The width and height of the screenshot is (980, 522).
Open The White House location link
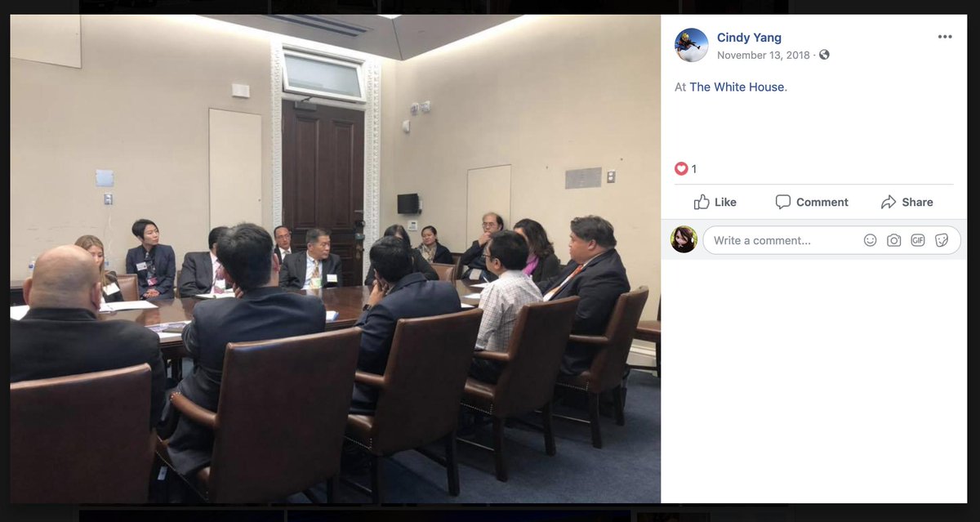coord(737,87)
